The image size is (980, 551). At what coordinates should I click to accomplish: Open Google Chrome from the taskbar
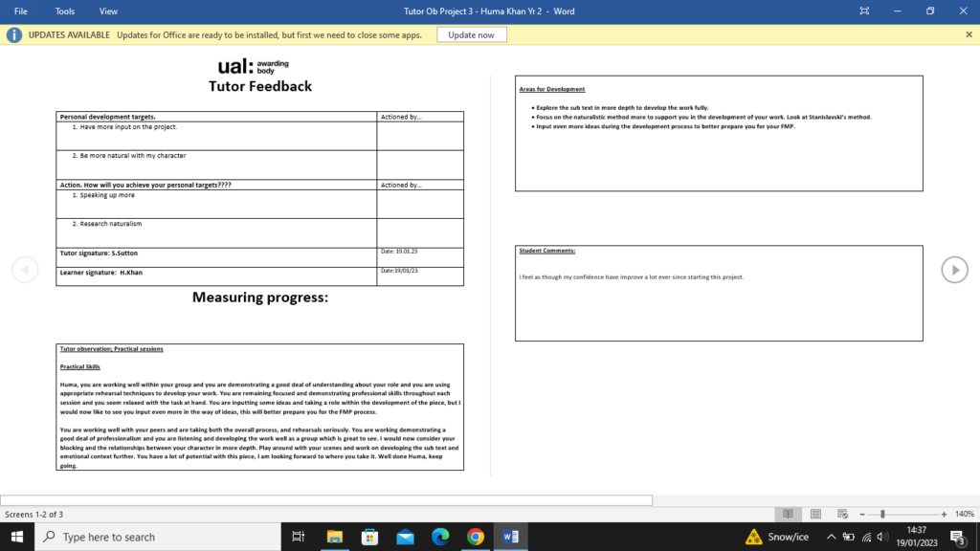click(x=475, y=537)
